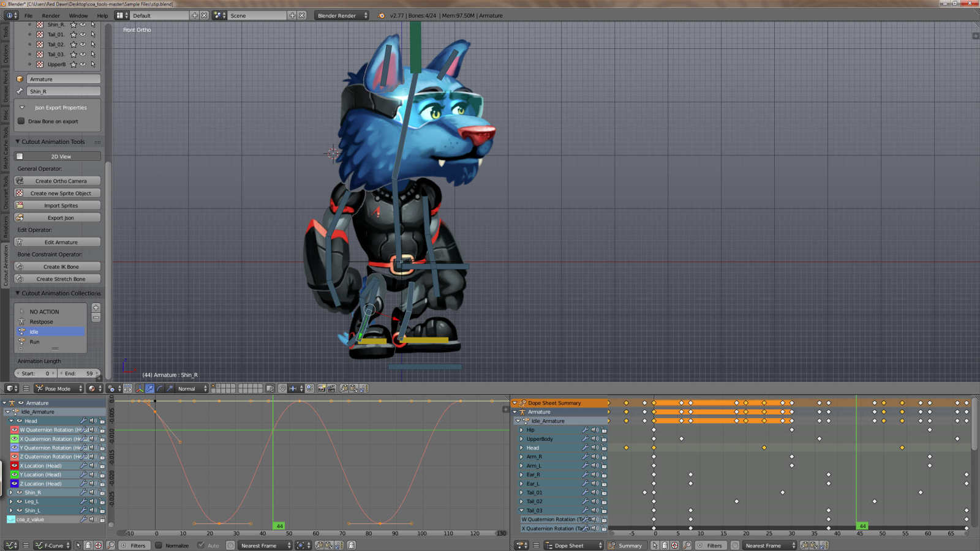Open the Window menu
Image resolution: width=980 pixels, height=551 pixels.
(78, 15)
